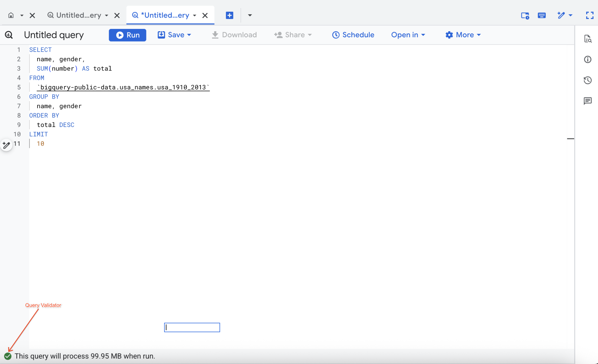This screenshot has width=598, height=364.
Task: Run the SQL query
Action: [x=127, y=35]
